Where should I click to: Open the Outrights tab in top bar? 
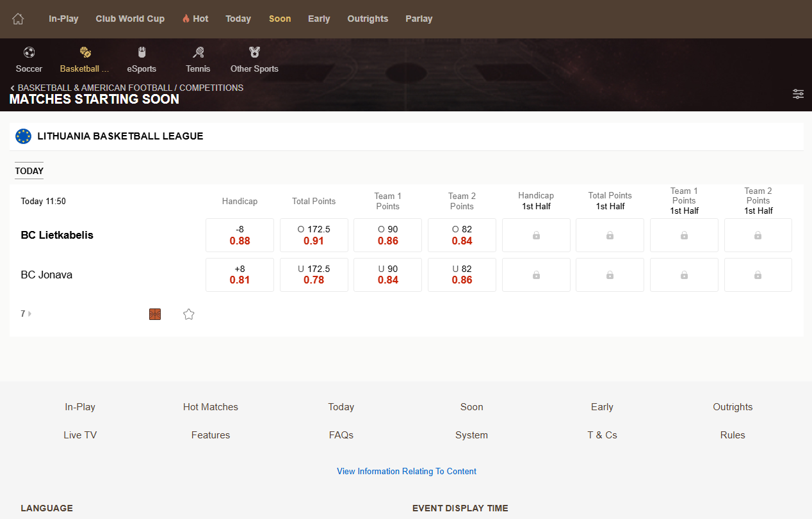pyautogui.click(x=368, y=19)
